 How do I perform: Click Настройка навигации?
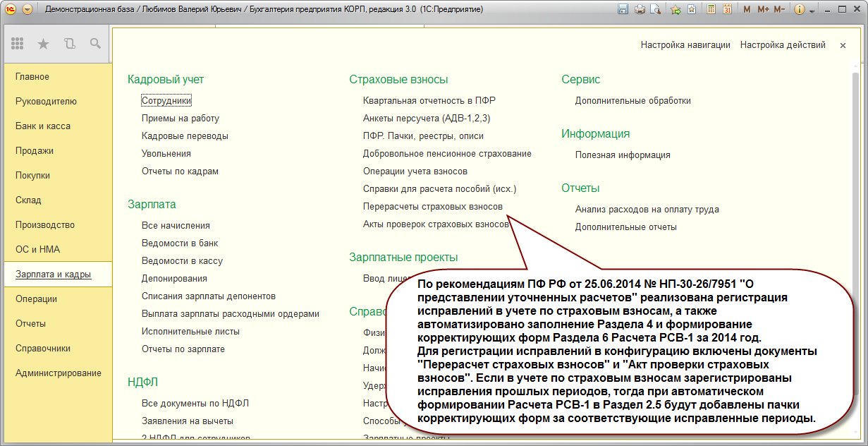[x=685, y=44]
